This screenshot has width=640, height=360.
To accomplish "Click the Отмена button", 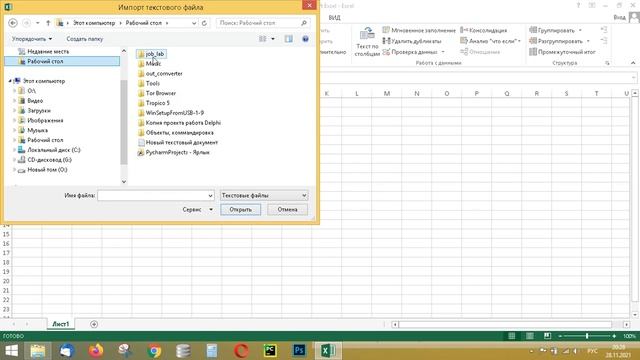I will click(x=287, y=209).
